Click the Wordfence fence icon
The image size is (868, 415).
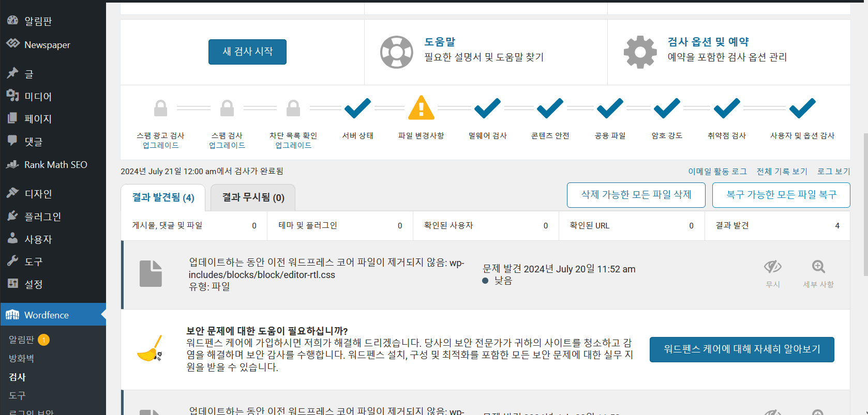(13, 315)
